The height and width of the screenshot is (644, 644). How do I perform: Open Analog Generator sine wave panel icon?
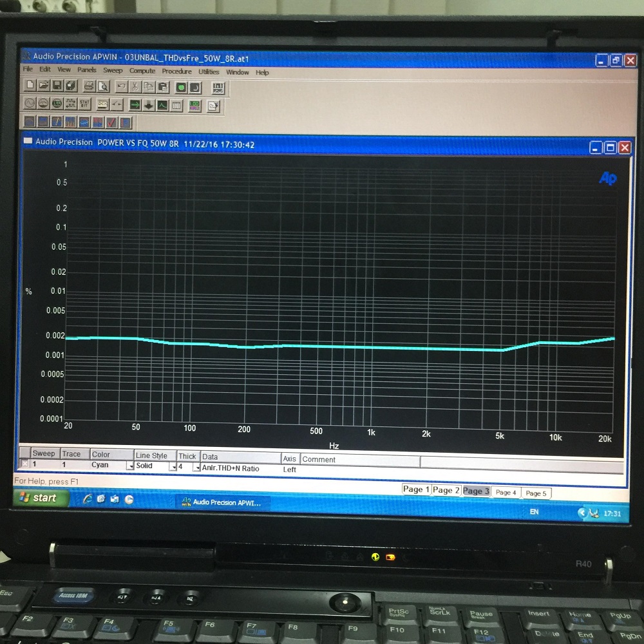30,102
